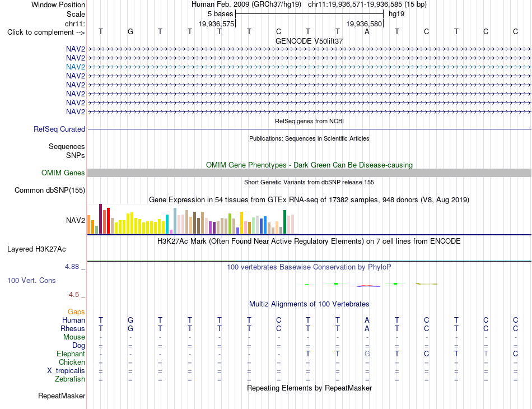
Task: Click the 'Zebrafish' species label
Action: tap(70, 379)
